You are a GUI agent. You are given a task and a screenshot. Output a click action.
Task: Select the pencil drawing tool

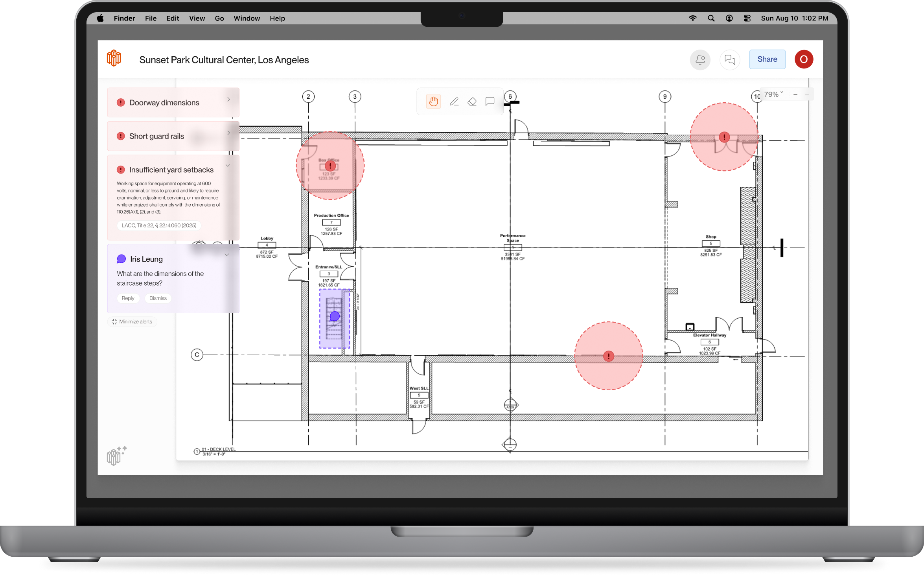point(454,102)
